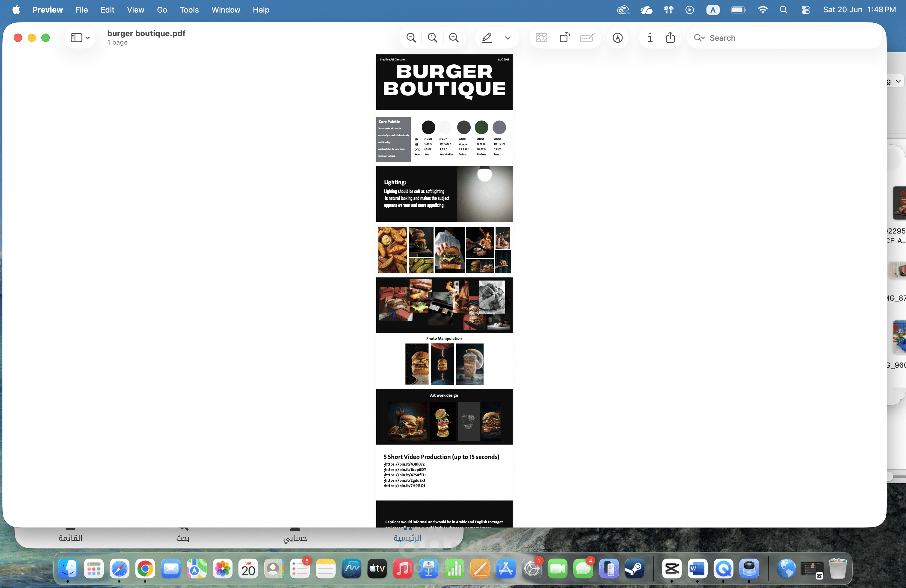Viewport: 906px width, 588px height.
Task: Open the battery status menu
Action: pos(738,10)
